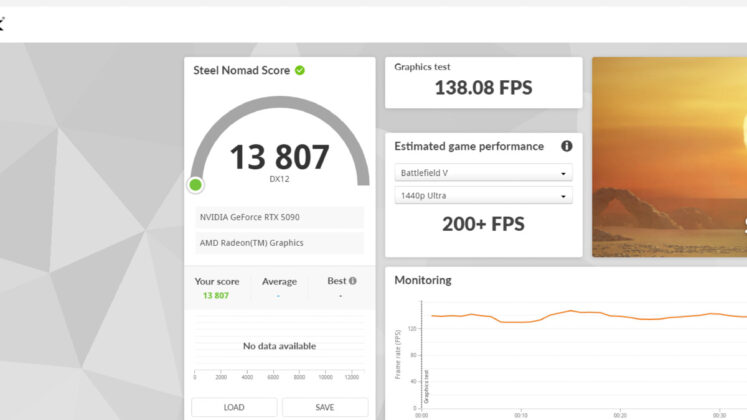Open the Steel Nomad desert scene thumbnail
The height and width of the screenshot is (420, 747).
[669, 157]
